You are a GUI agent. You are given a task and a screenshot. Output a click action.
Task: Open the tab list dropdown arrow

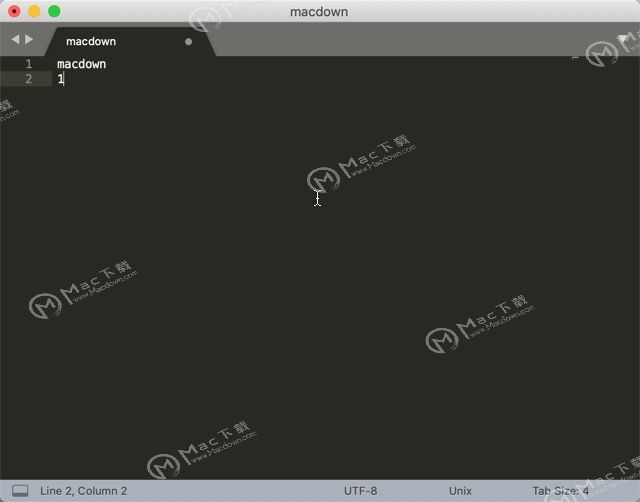(x=623, y=40)
